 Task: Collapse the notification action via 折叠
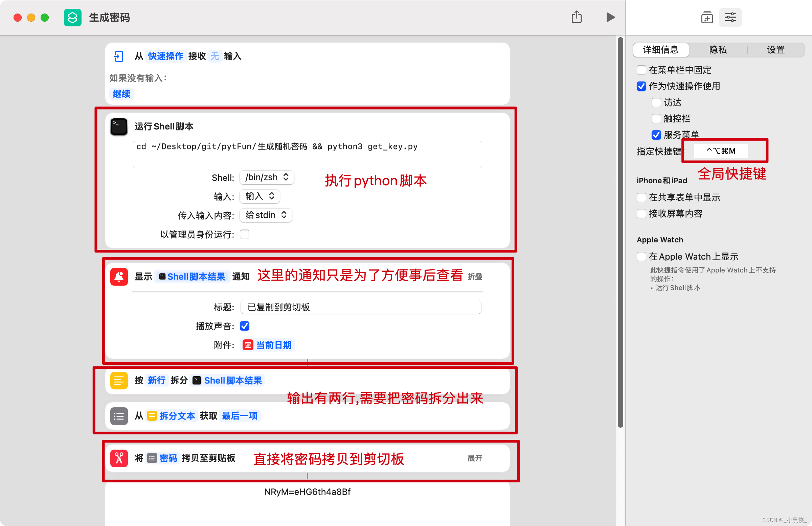(475, 277)
